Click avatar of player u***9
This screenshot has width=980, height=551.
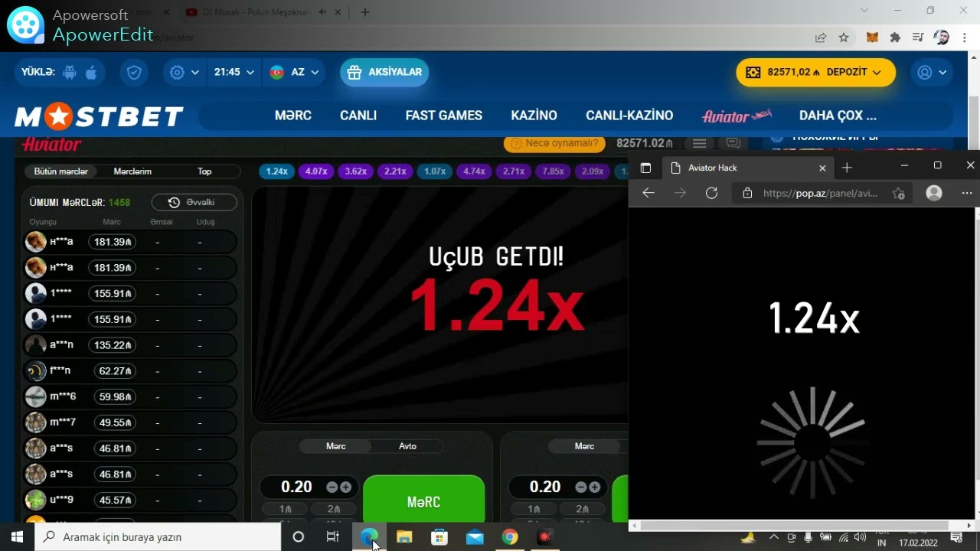click(x=36, y=500)
